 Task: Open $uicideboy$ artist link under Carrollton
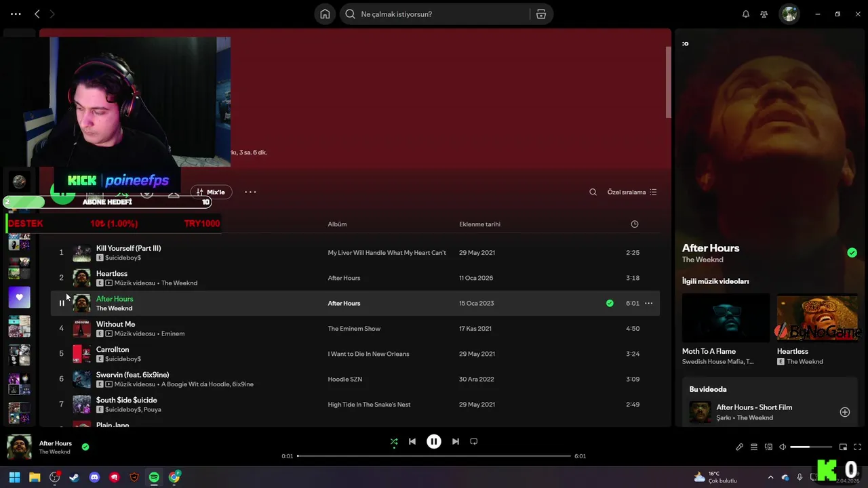point(123,359)
